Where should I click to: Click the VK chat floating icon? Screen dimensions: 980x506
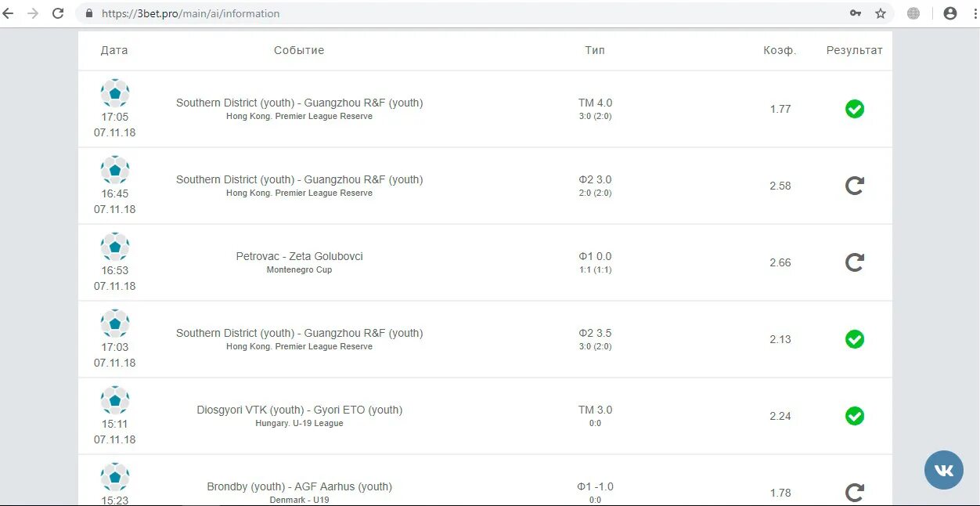pos(943,470)
